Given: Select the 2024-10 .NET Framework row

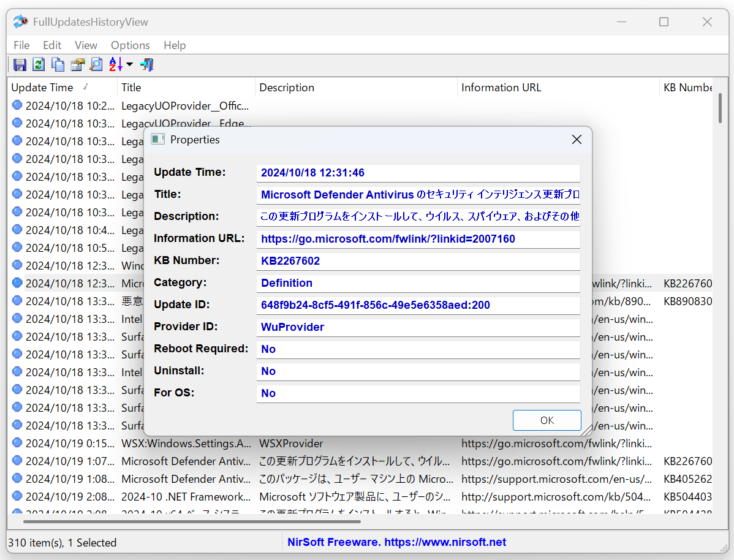Looking at the screenshot, I should point(184,496).
